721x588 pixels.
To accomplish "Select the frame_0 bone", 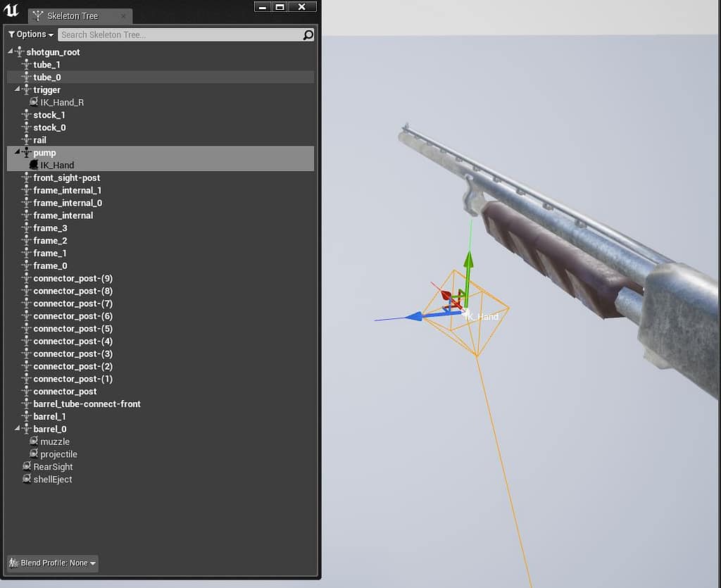I will (50, 265).
